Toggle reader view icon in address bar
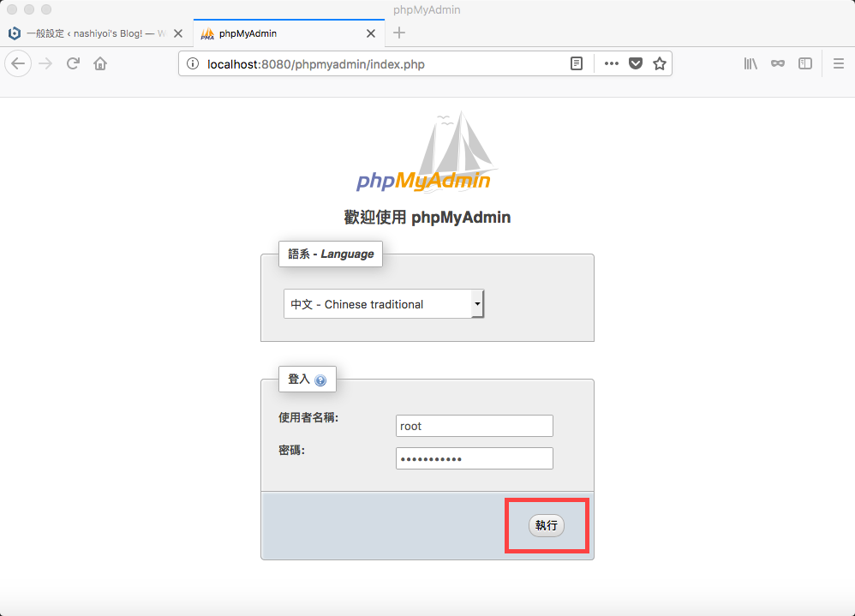This screenshot has height=616, width=855. click(577, 63)
